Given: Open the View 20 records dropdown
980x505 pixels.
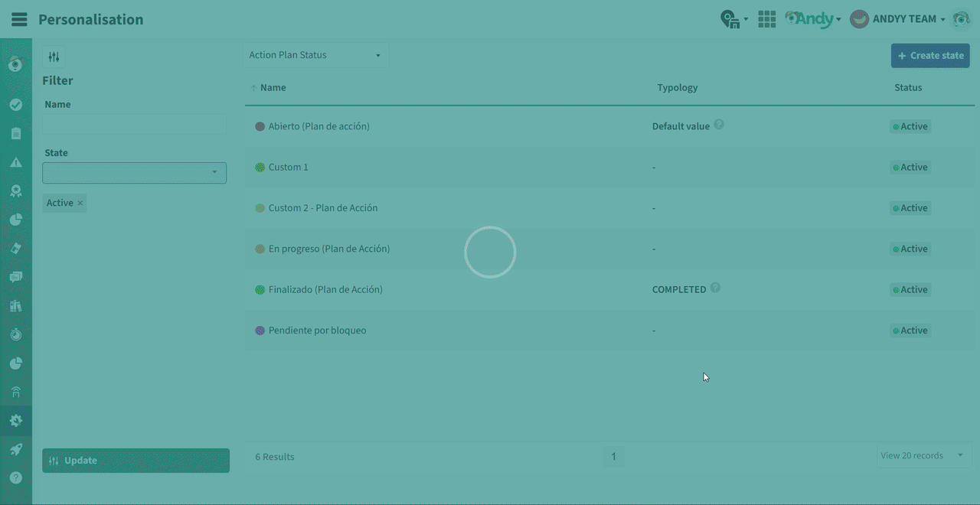Looking at the screenshot, I should click(923, 455).
